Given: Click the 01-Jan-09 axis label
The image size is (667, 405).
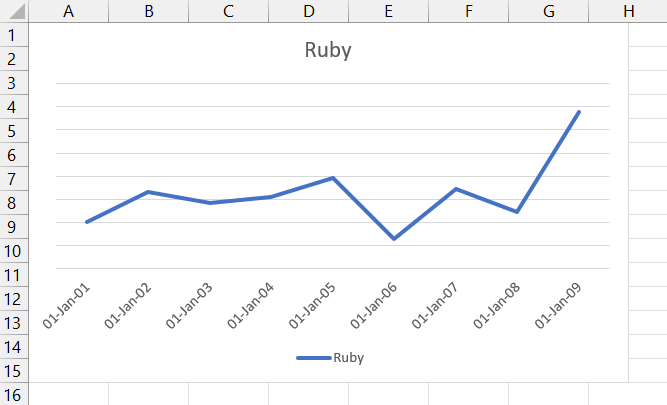Looking at the screenshot, I should point(558,305).
